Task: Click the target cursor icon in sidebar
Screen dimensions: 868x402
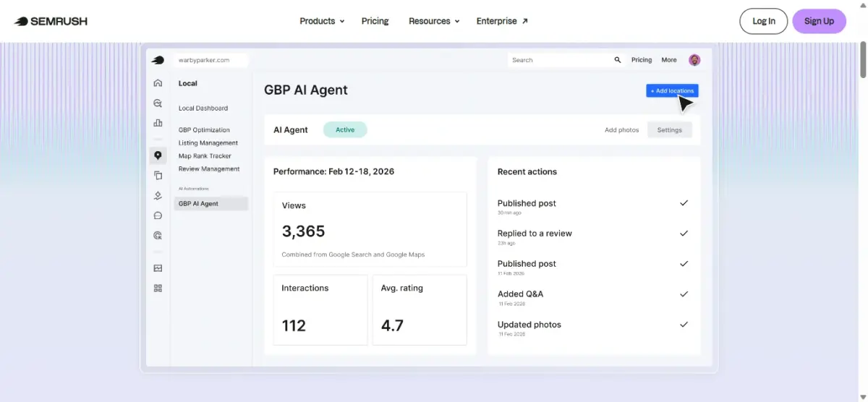Action: pyautogui.click(x=158, y=235)
